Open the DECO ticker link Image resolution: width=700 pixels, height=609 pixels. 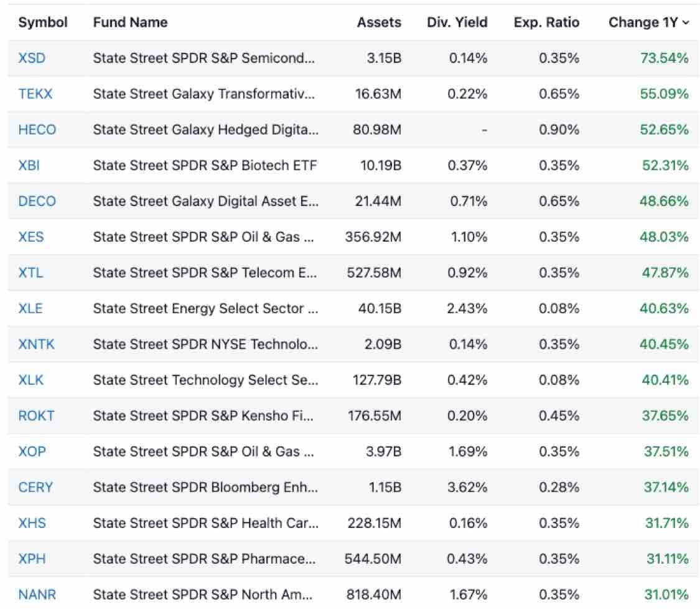[x=37, y=201]
